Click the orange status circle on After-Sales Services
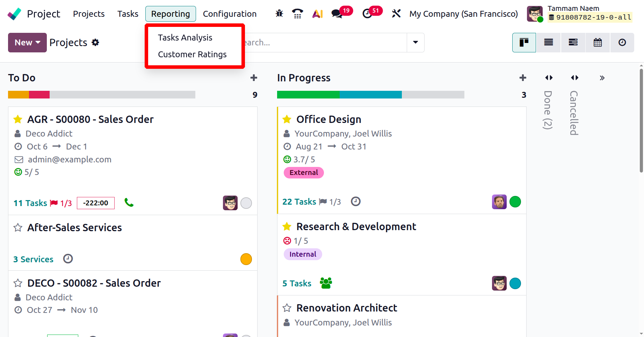The height and width of the screenshot is (337, 644). 246,259
